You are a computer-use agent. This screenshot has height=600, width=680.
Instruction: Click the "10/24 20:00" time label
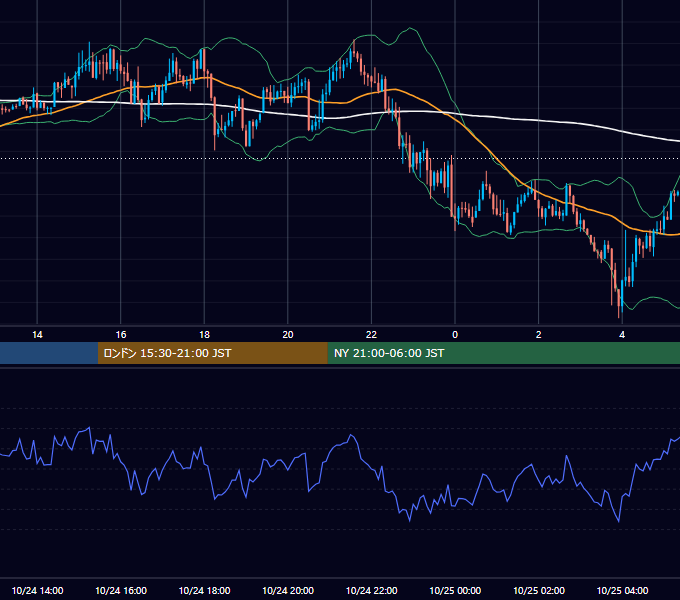coord(288,590)
